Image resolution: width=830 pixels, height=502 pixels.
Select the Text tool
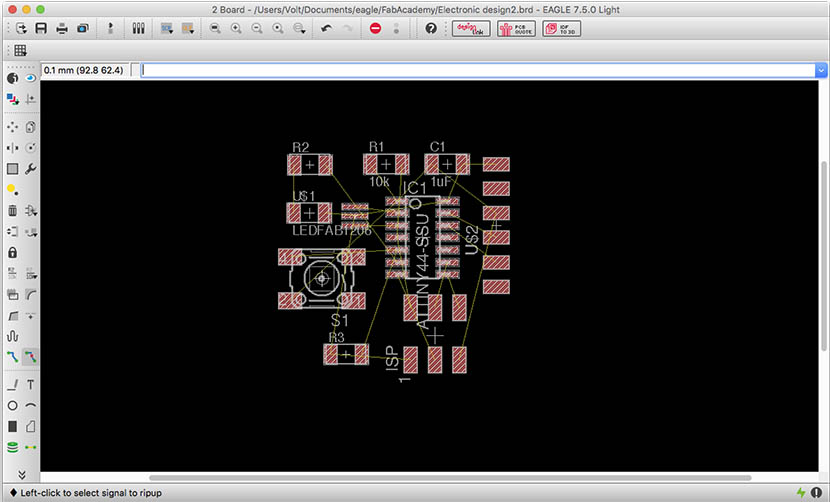coord(31,385)
